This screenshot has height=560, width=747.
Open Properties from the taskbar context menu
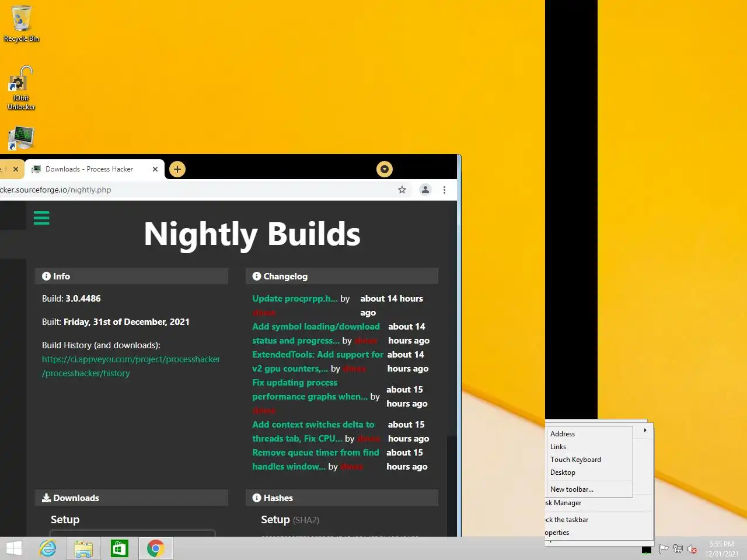tap(599, 533)
